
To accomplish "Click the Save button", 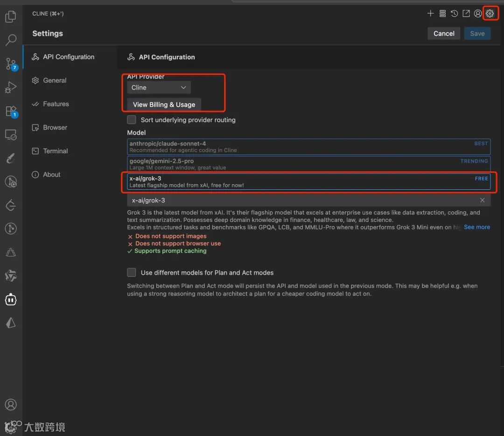I will point(477,34).
